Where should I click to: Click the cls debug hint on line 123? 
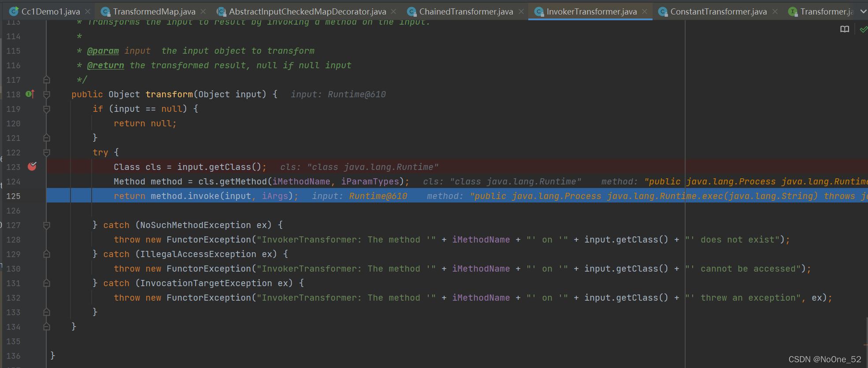(x=360, y=167)
